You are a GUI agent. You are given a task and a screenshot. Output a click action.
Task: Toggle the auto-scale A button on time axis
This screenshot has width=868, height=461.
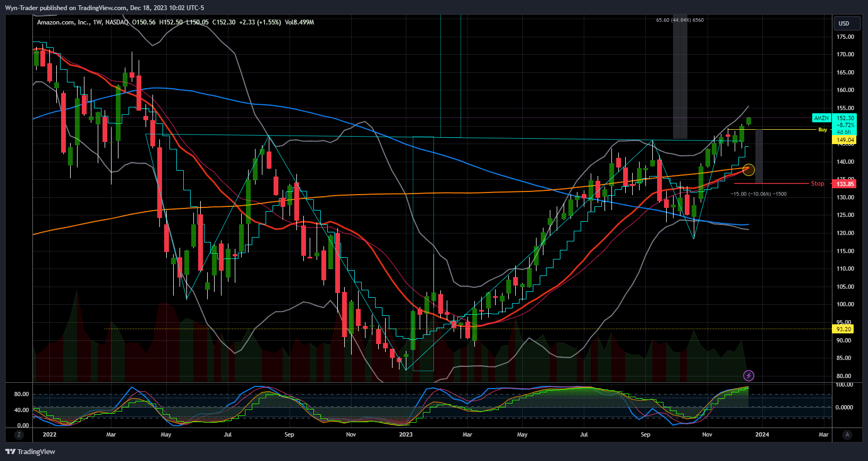tap(847, 435)
